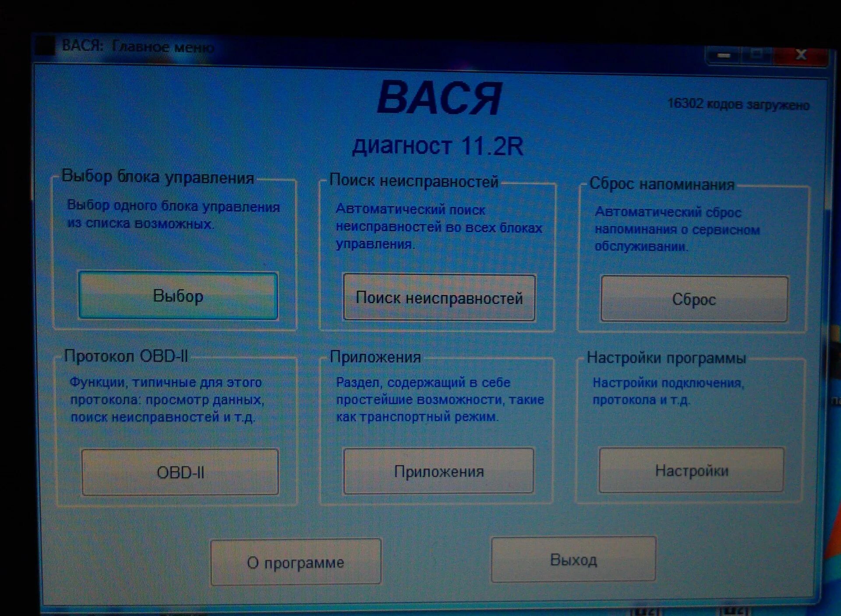Exit the program using the Выход button
The image size is (841, 616).
click(574, 560)
